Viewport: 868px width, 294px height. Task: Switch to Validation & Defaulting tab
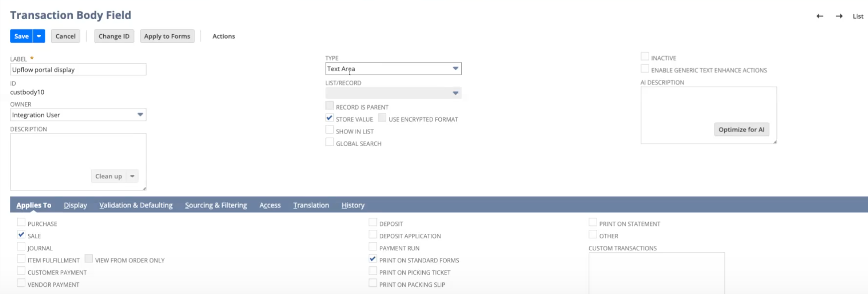click(x=136, y=205)
